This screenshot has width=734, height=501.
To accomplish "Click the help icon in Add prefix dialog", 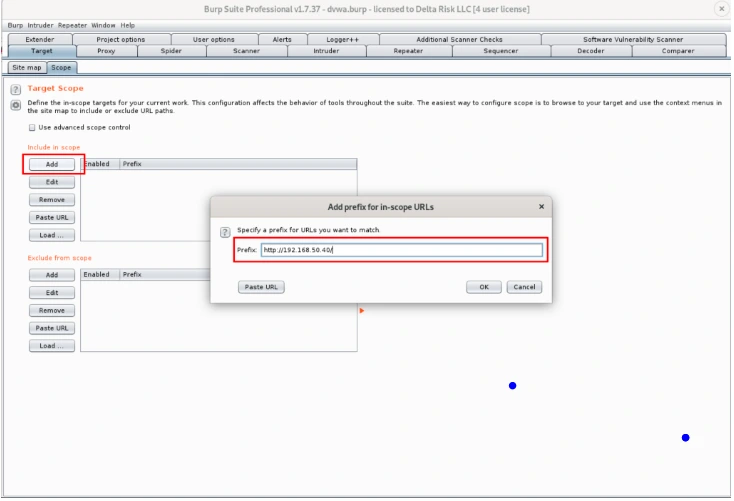I will (225, 232).
